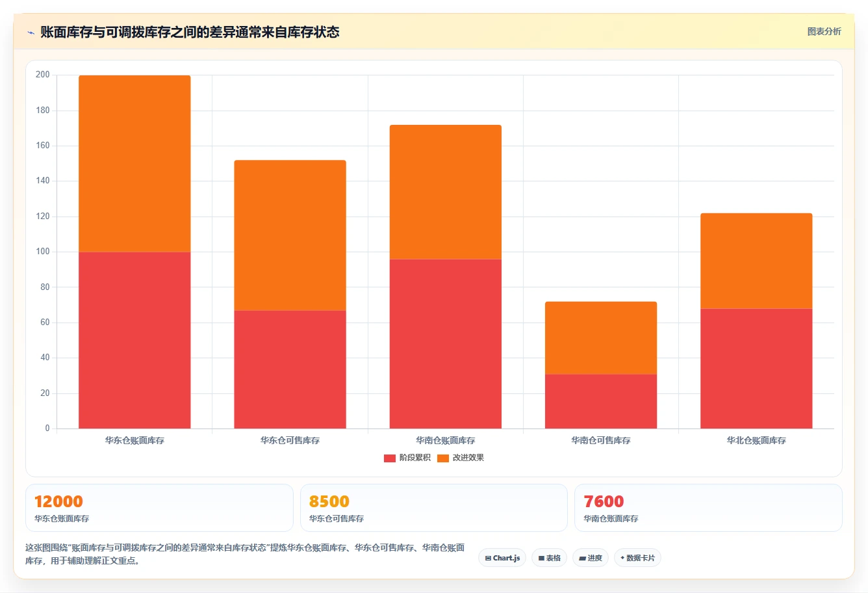Click the red segment of 华东仓可售库存 bar
Viewport: 868px width, 593px height.
tap(290, 369)
